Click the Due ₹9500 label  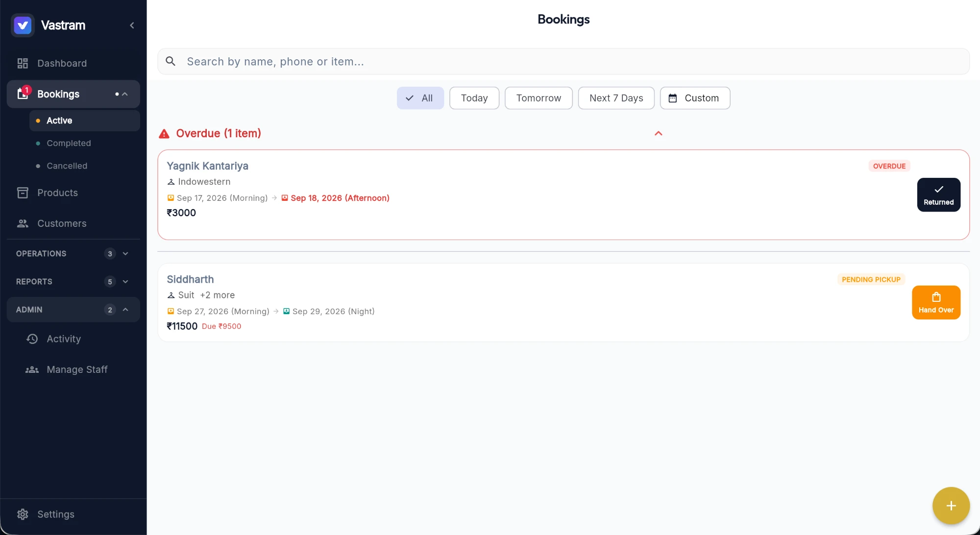pos(221,326)
